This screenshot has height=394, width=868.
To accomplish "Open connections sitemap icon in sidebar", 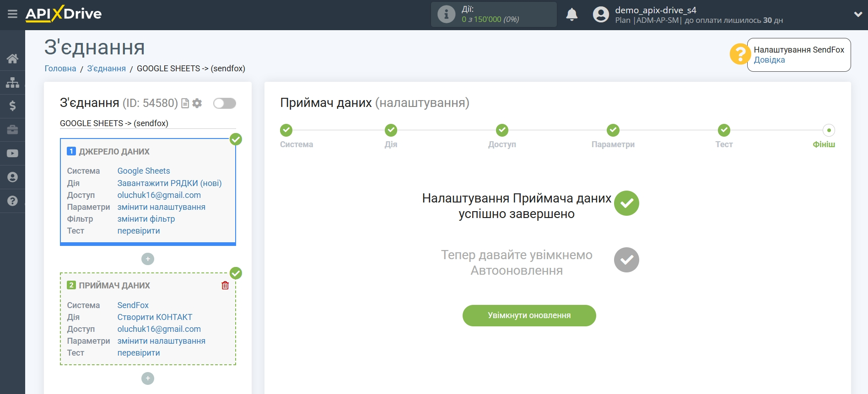I will coord(12,82).
